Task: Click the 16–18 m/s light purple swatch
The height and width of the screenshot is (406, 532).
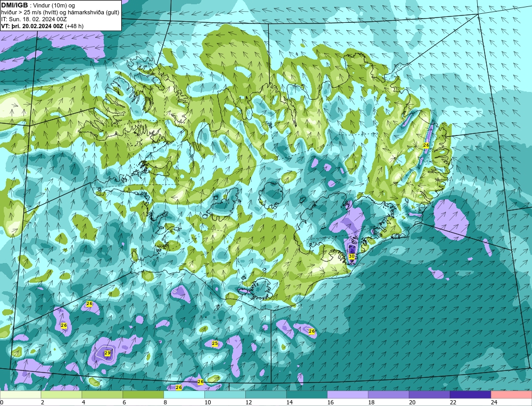Action: (x=348, y=395)
